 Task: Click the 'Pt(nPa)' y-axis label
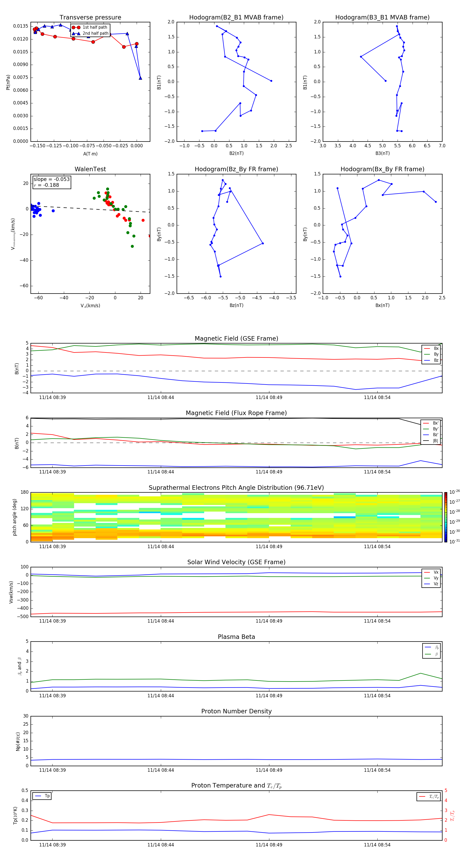[x=8, y=82]
